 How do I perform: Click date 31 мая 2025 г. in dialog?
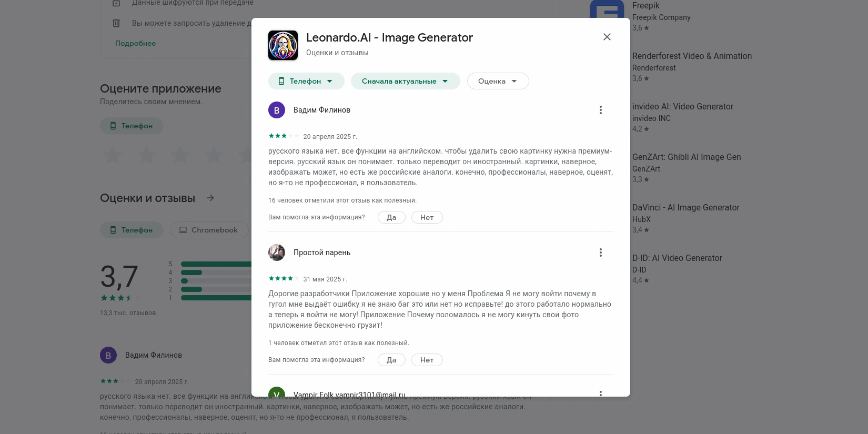click(x=325, y=279)
